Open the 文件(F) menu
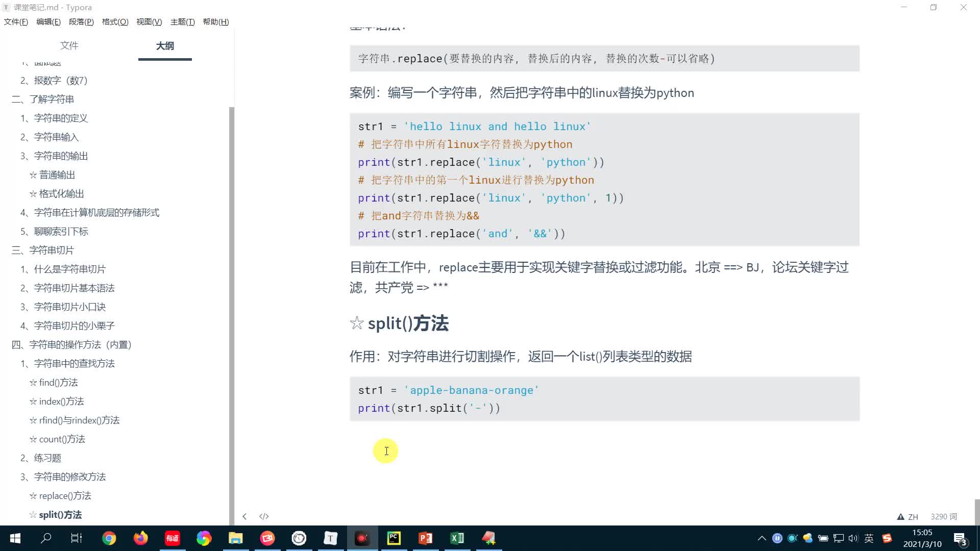980x551 pixels. point(16,22)
